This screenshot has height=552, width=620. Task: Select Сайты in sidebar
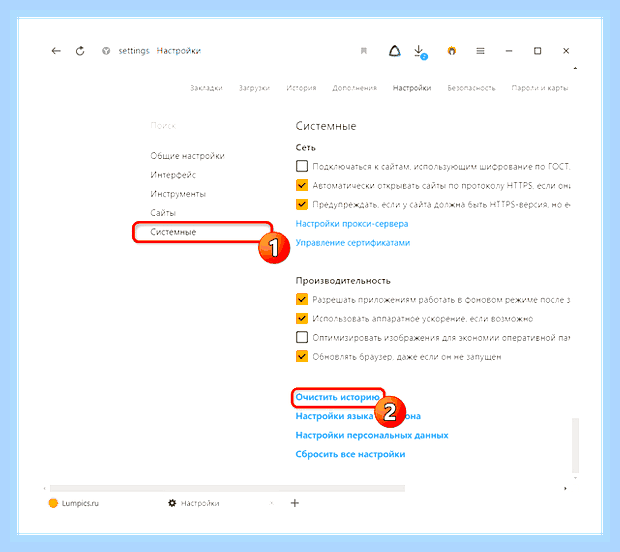coord(163,213)
